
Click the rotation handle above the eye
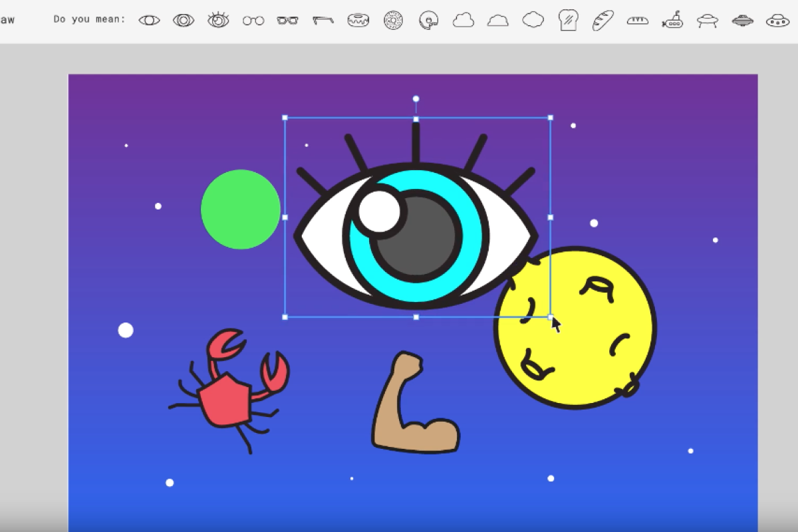point(416,98)
